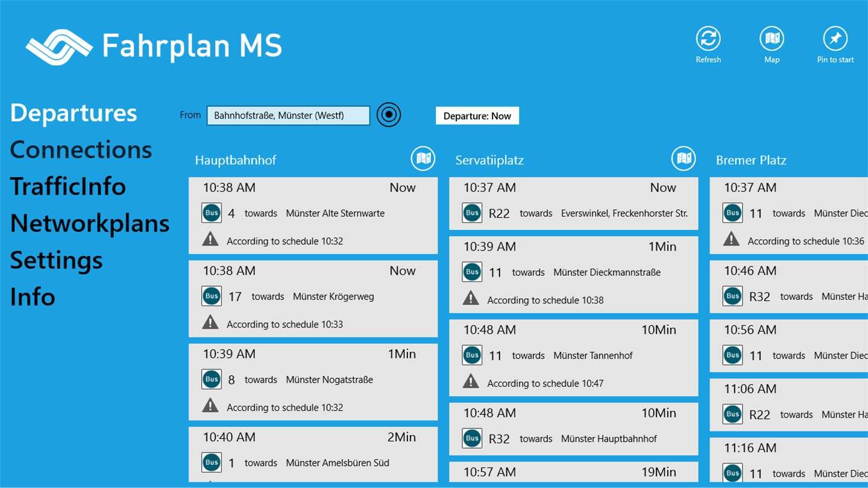The width and height of the screenshot is (868, 488).
Task: Click the 19Min countdown label
Action: point(658,472)
